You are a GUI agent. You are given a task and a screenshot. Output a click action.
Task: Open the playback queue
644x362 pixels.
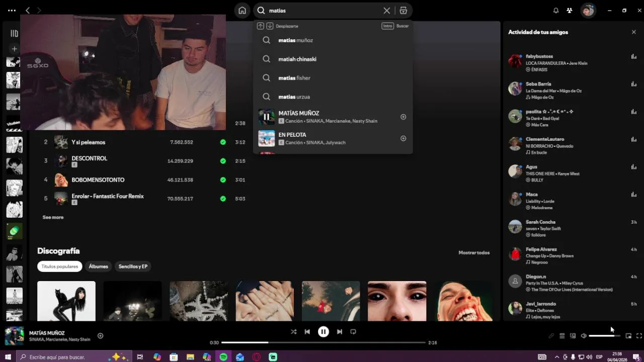coord(562,336)
